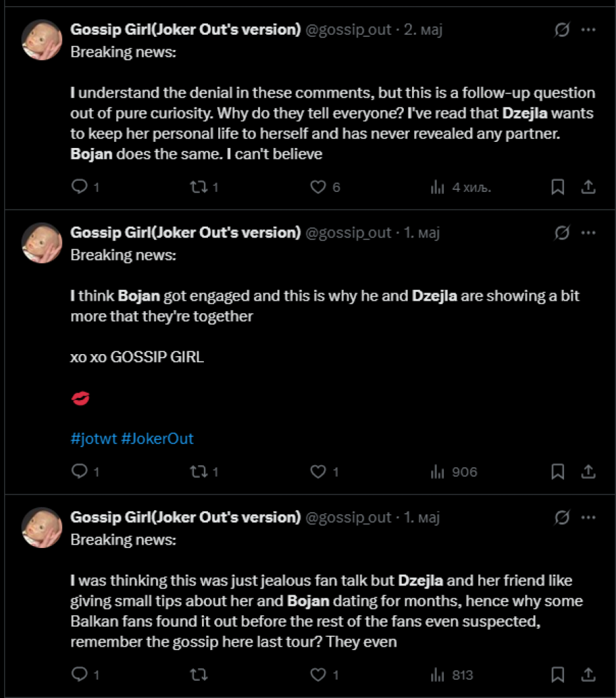This screenshot has height=698, width=616.
Task: Bookmark the May 2 tweet
Action: pos(558,187)
